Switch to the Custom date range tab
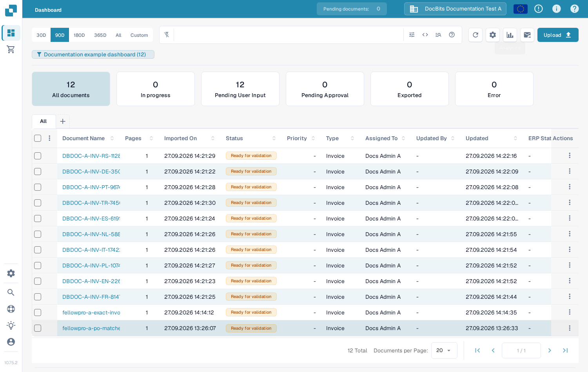This screenshot has width=588, height=372. (x=139, y=35)
